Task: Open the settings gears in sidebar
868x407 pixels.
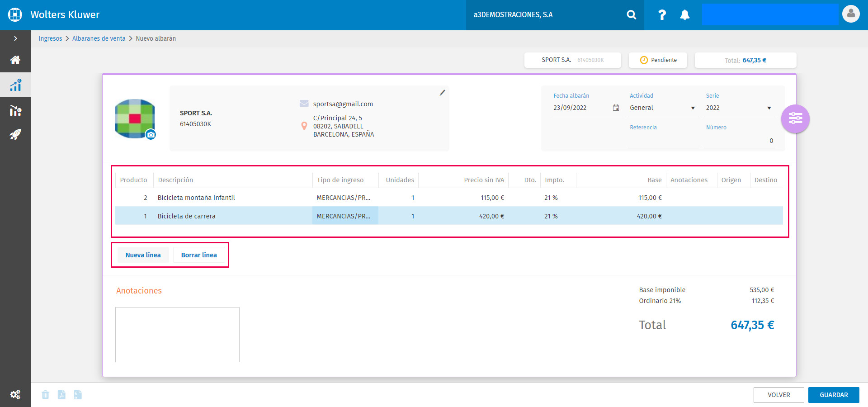Action: (x=15, y=394)
